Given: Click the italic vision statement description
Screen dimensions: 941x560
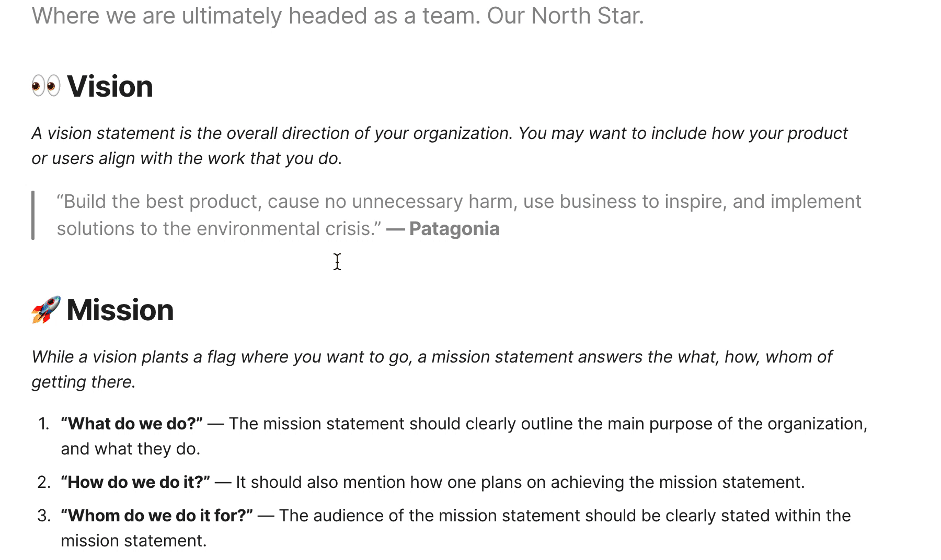Looking at the screenshot, I should (439, 146).
